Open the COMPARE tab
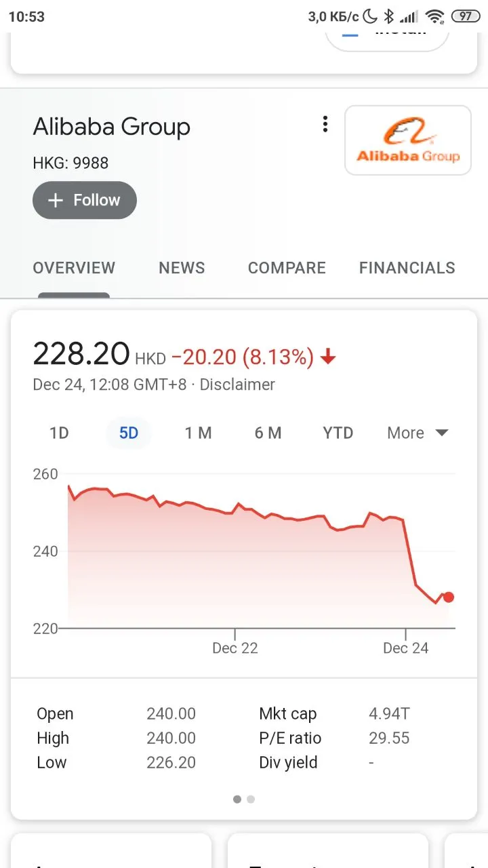488x868 pixels. point(287,268)
